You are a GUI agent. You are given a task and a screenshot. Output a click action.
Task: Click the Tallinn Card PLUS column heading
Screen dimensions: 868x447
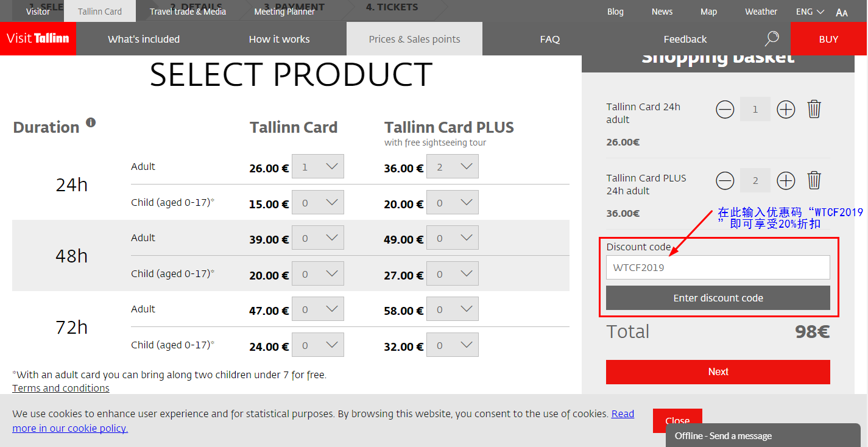[449, 127]
